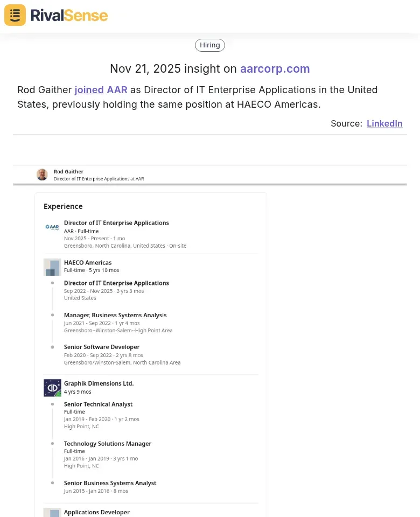
Task: Open the LinkedIn source link
Action: pos(384,123)
